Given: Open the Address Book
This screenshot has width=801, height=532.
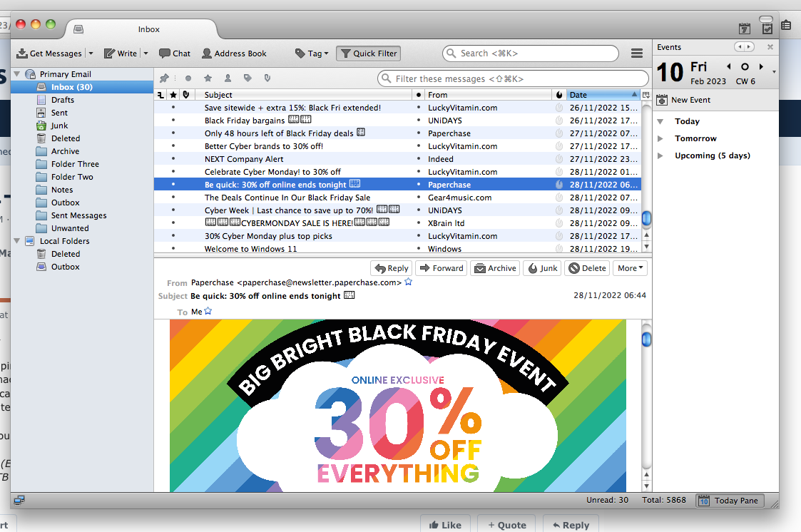Looking at the screenshot, I should 235,53.
